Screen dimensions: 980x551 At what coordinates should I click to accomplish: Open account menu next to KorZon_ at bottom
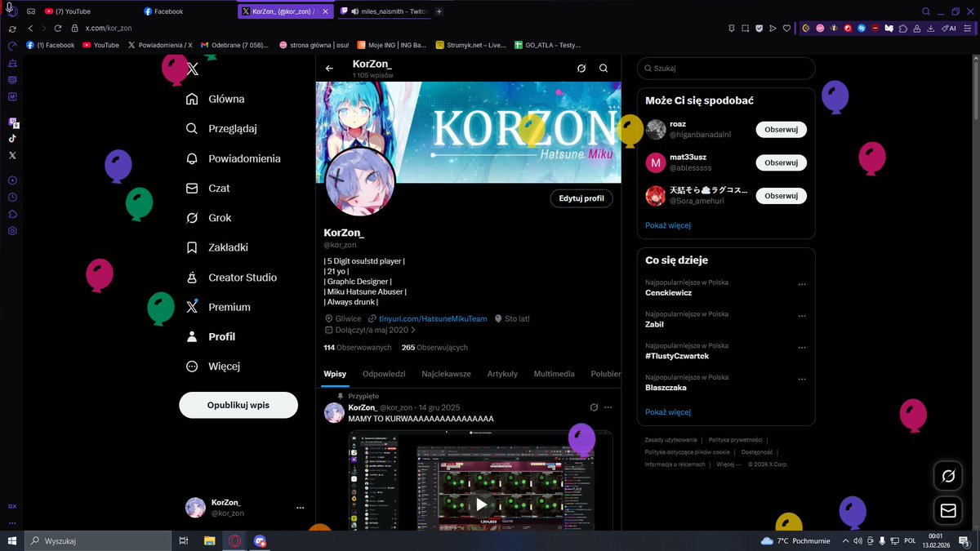pos(300,507)
